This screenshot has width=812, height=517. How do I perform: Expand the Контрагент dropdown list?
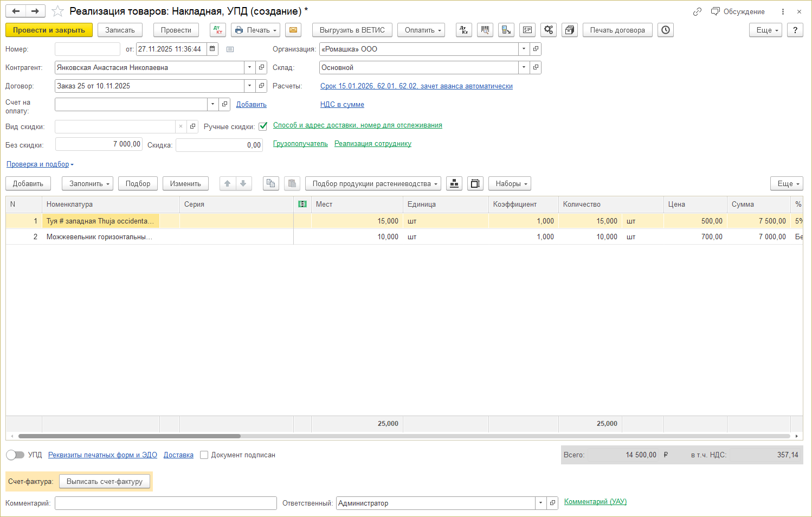pyautogui.click(x=250, y=68)
